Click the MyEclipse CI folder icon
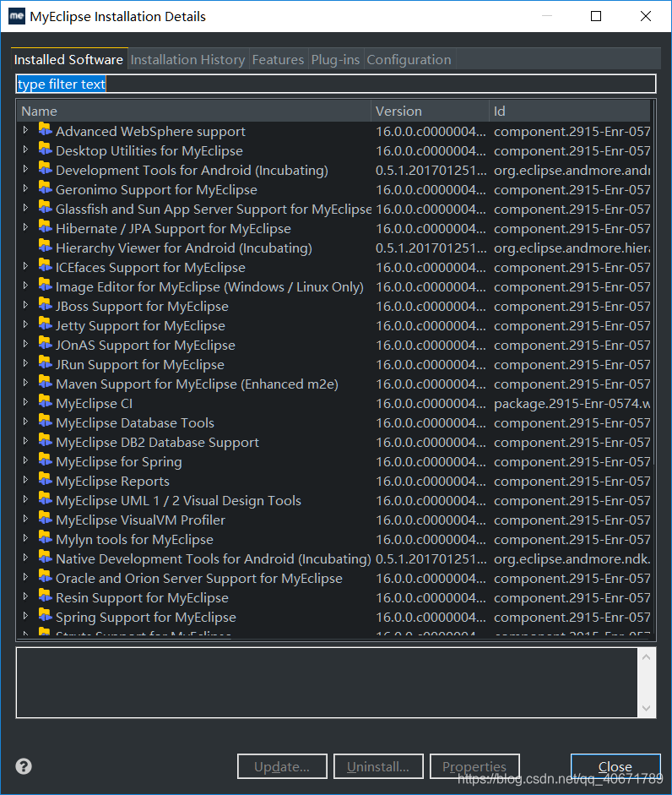Viewport: 672px width, 795px height. 45,402
